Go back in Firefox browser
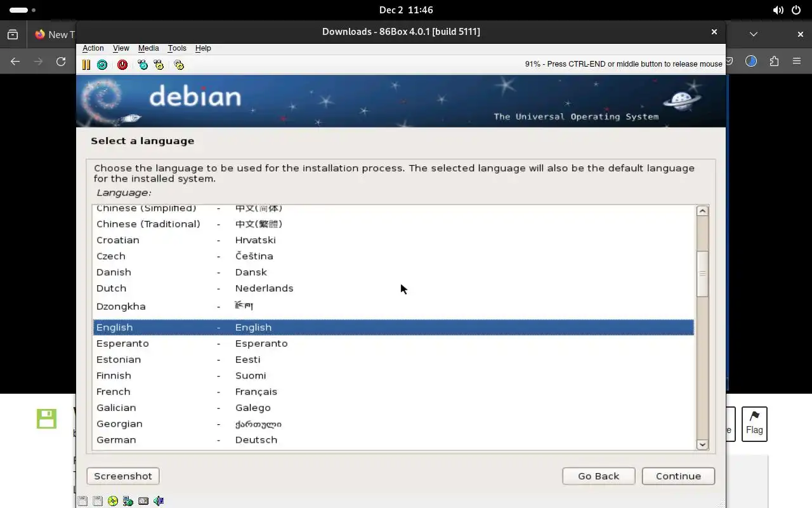Viewport: 812px width, 508px height. [x=15, y=62]
